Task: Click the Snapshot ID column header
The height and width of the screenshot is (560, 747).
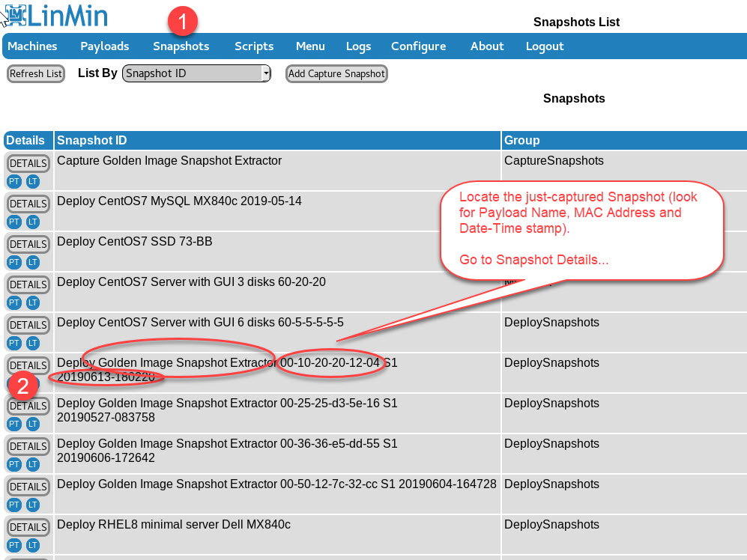Action: click(92, 140)
